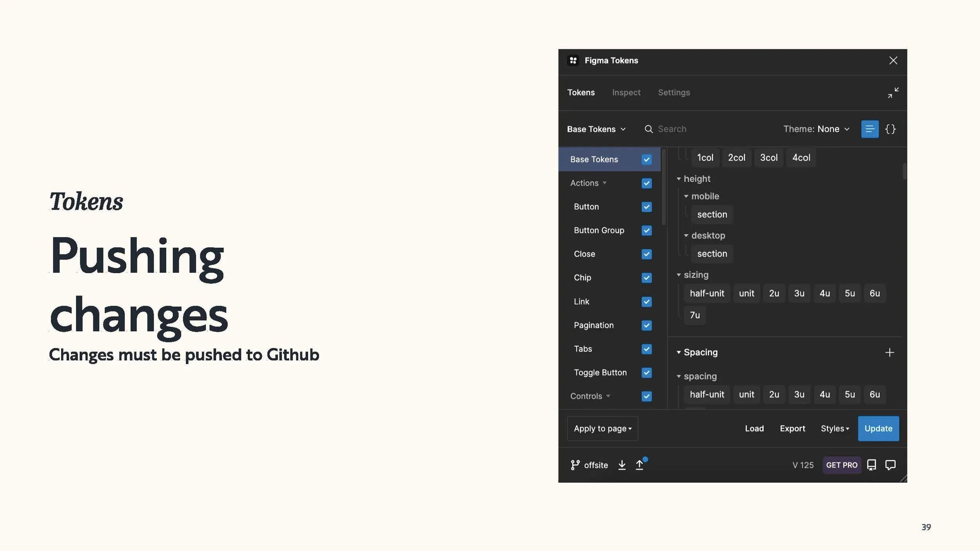The image size is (980, 551).
Task: Uncheck the Button token set
Action: [646, 207]
